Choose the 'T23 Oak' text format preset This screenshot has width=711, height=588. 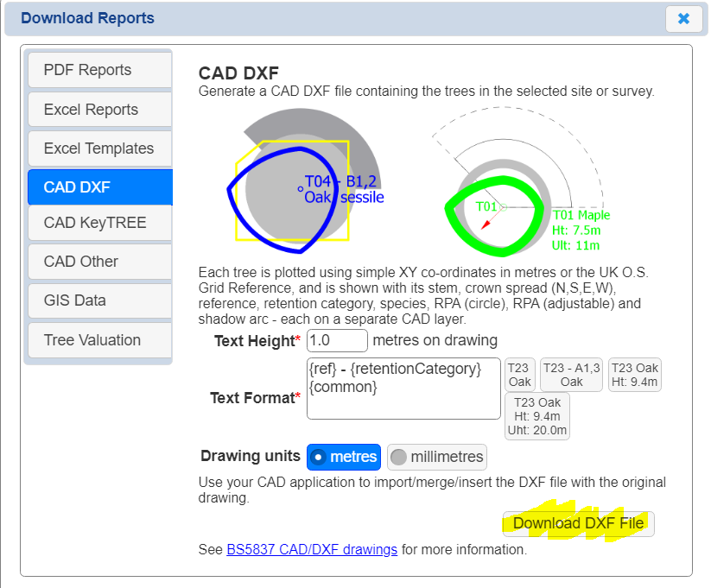(x=519, y=375)
